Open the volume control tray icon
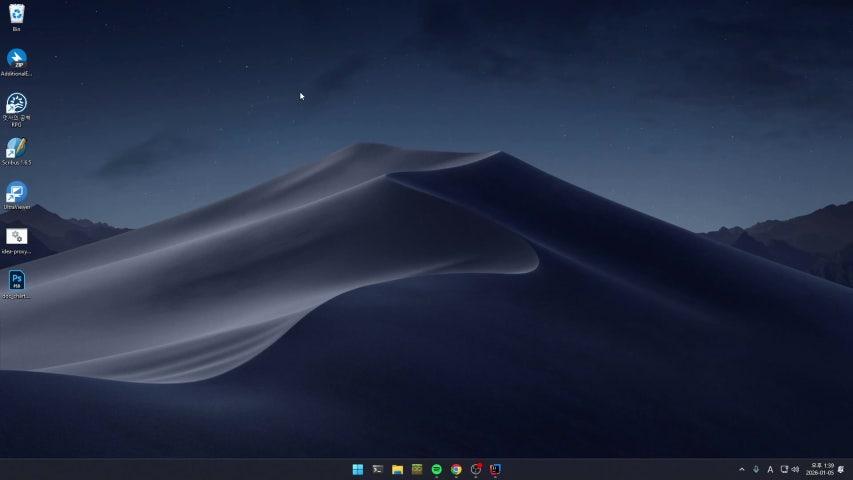This screenshot has width=853, height=480. tap(795, 469)
